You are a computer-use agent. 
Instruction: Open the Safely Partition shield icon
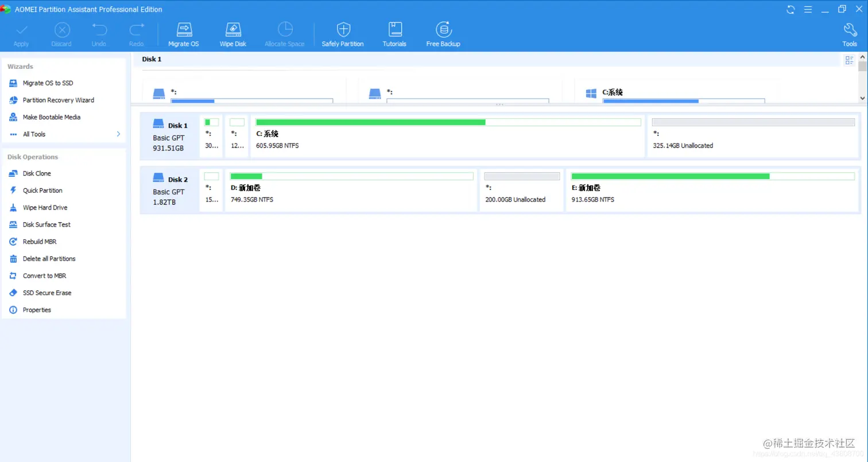coord(343,29)
